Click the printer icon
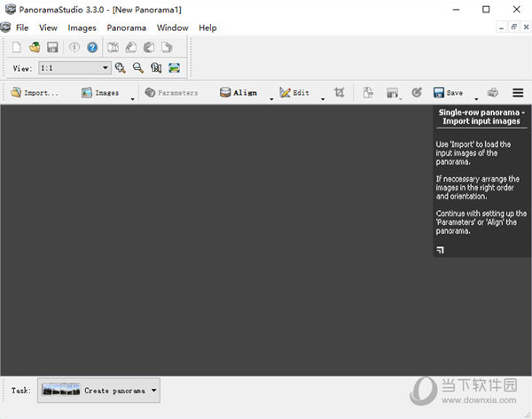Viewport: 532px width, 419px height. click(x=493, y=92)
